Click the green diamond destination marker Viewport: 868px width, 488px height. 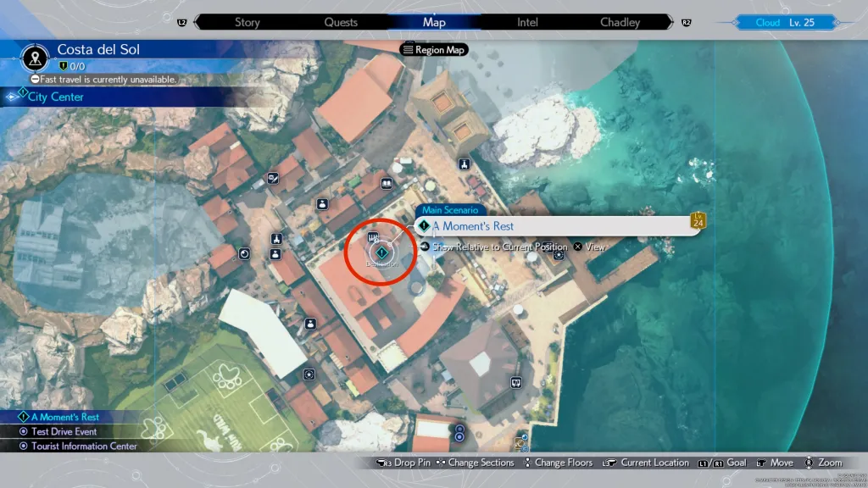pos(382,252)
